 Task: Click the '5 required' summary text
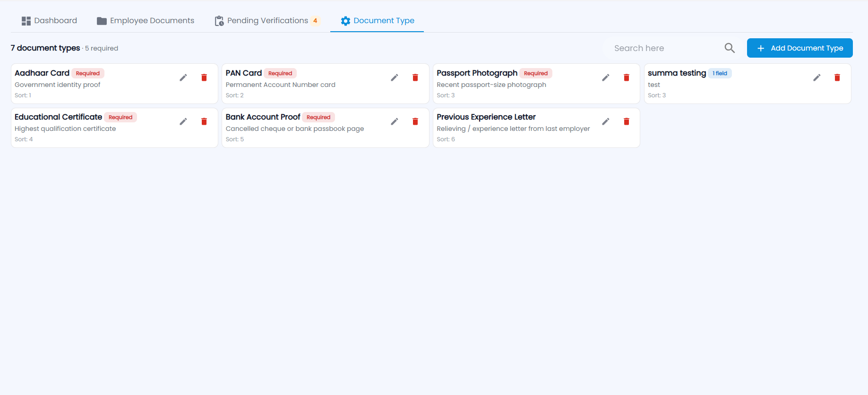102,48
